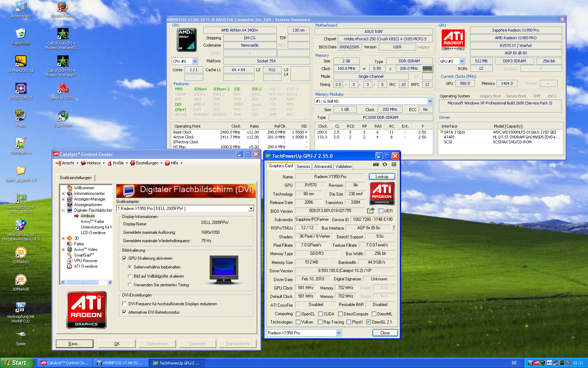588x368 pixels.
Task: Launch Alcohol 120% desktop icon
Action: coord(63,91)
